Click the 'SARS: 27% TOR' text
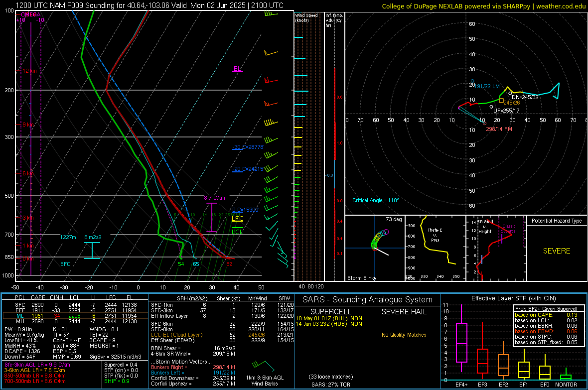This screenshot has width=588, height=390. click(331, 385)
